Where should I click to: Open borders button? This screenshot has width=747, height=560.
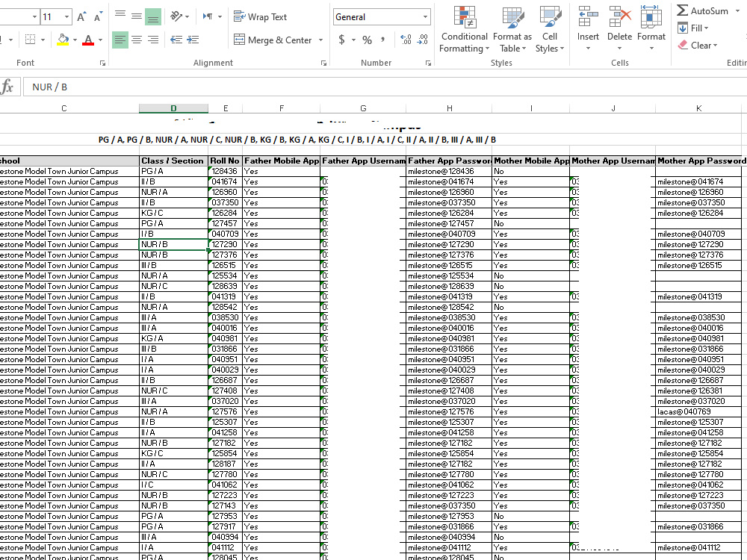tap(31, 40)
